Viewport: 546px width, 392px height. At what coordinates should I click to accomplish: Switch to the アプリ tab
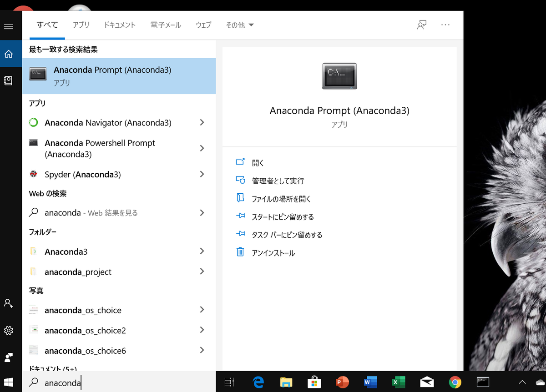(81, 25)
